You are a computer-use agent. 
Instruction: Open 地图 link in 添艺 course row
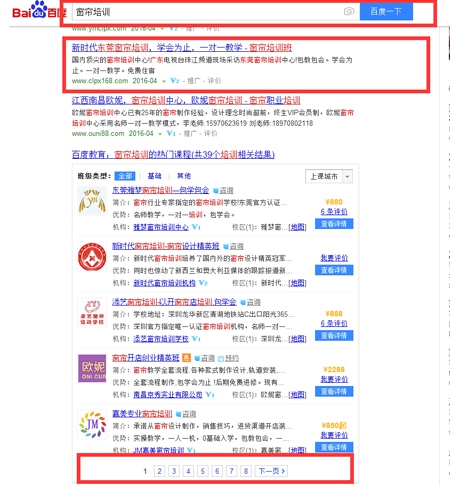pos(298,339)
